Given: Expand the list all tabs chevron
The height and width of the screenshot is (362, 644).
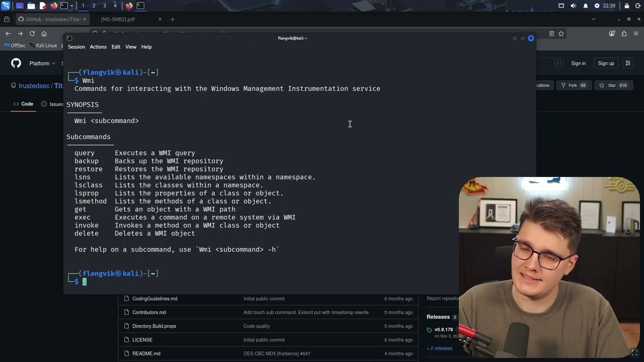Looking at the screenshot, I should (x=593, y=19).
